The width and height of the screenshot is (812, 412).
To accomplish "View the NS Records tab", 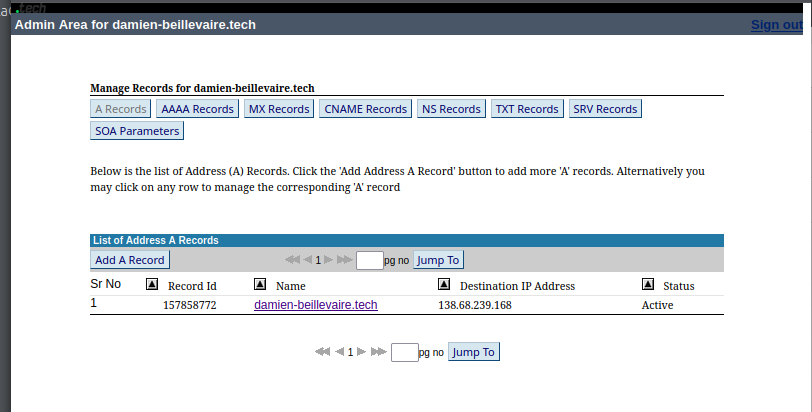I will click(451, 109).
